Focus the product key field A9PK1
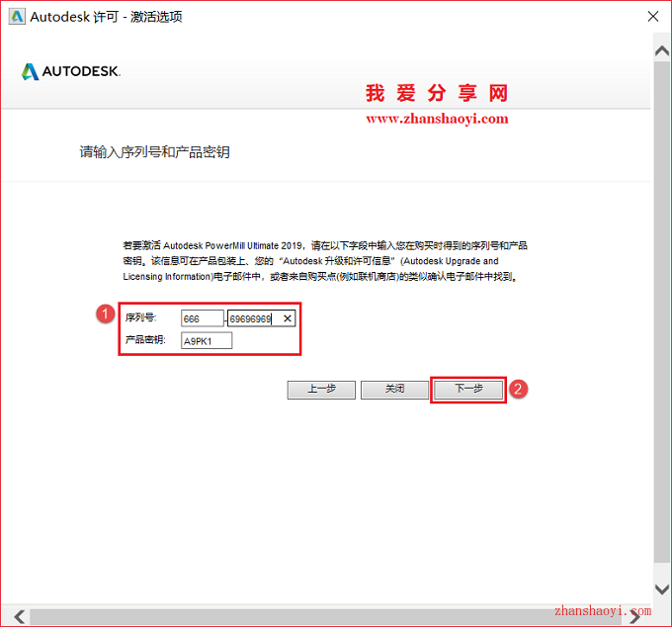 pos(207,341)
